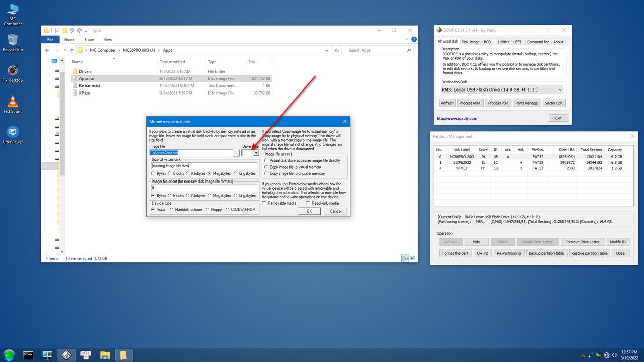Open the keyboard keys app in taskbar

[x=86, y=355]
